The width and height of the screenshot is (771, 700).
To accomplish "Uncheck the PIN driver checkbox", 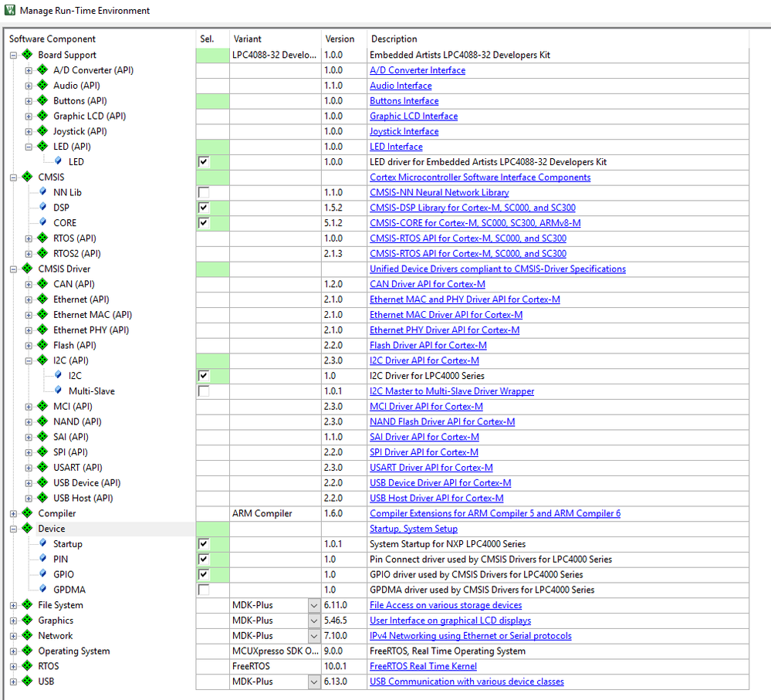I will click(204, 559).
